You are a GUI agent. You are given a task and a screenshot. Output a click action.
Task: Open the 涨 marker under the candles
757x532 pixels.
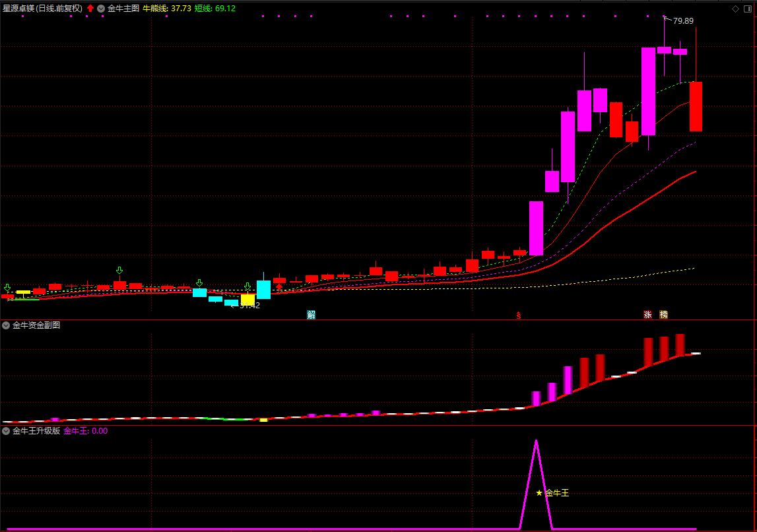pyautogui.click(x=647, y=315)
